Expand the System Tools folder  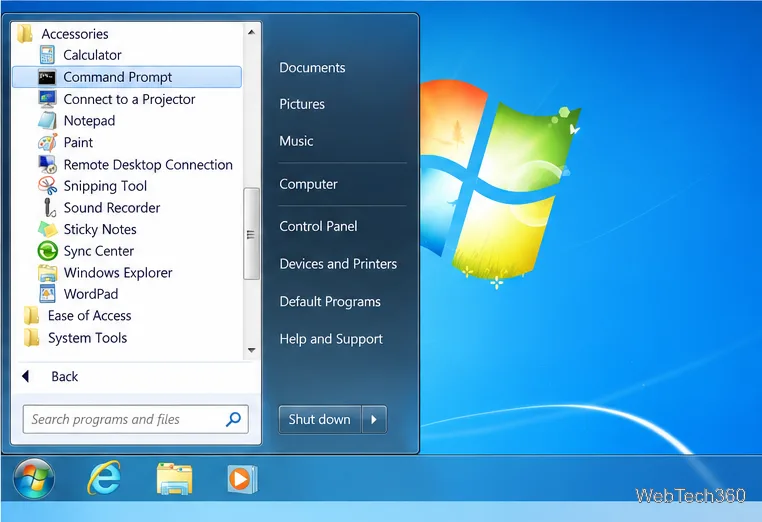coord(87,338)
